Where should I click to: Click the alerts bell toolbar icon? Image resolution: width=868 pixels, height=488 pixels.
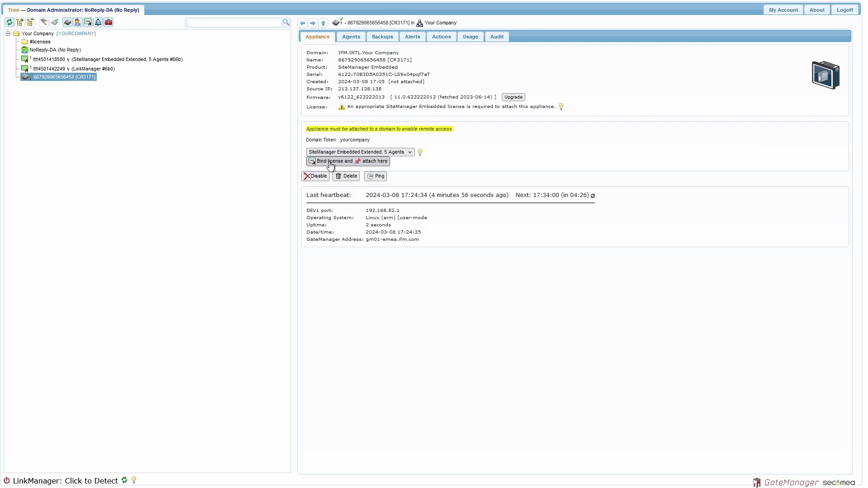98,22
